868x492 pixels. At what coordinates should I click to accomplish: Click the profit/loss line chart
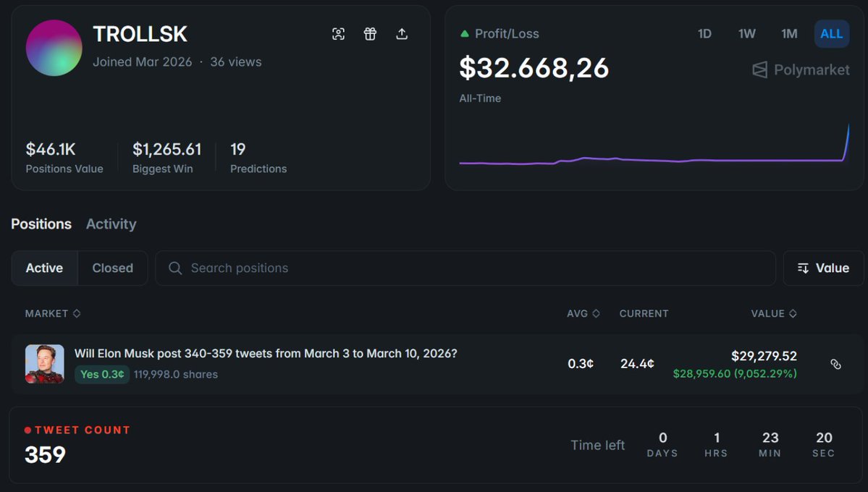pyautogui.click(x=654, y=145)
